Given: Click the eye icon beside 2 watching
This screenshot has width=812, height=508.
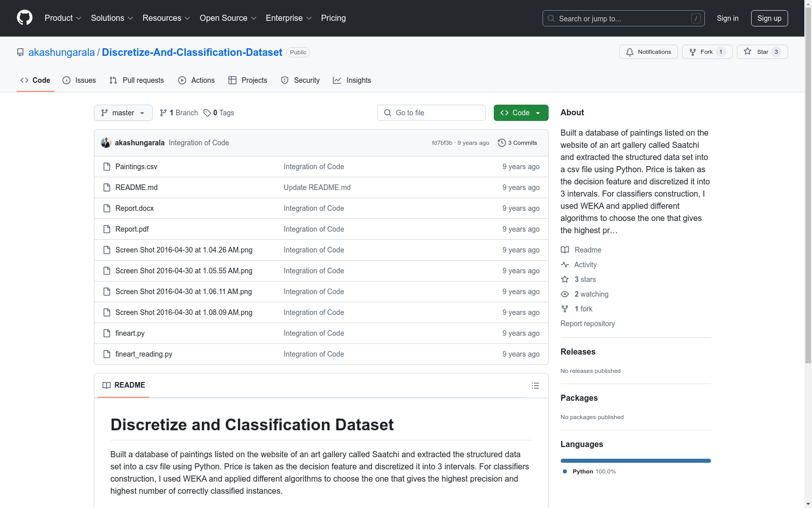Looking at the screenshot, I should (x=565, y=294).
